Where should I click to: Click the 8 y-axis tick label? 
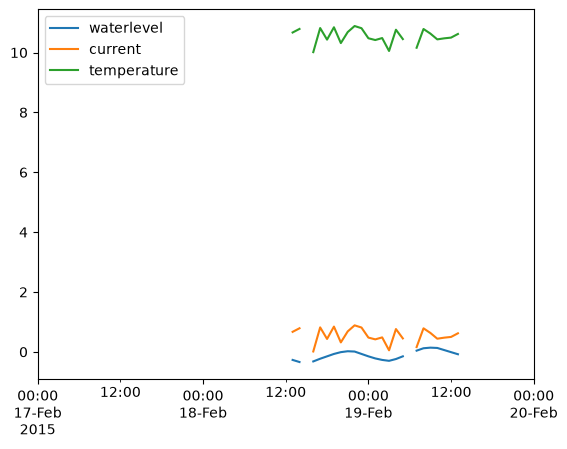click(23, 113)
